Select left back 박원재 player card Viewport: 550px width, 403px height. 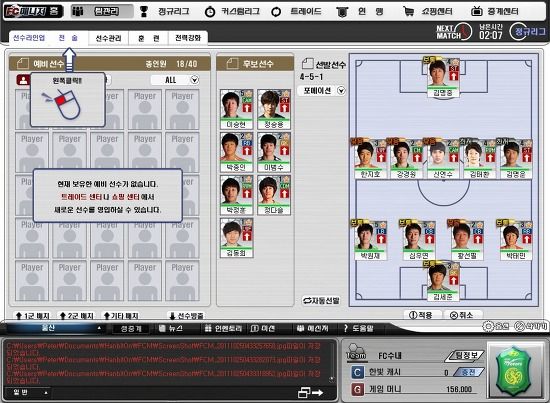coord(370,240)
